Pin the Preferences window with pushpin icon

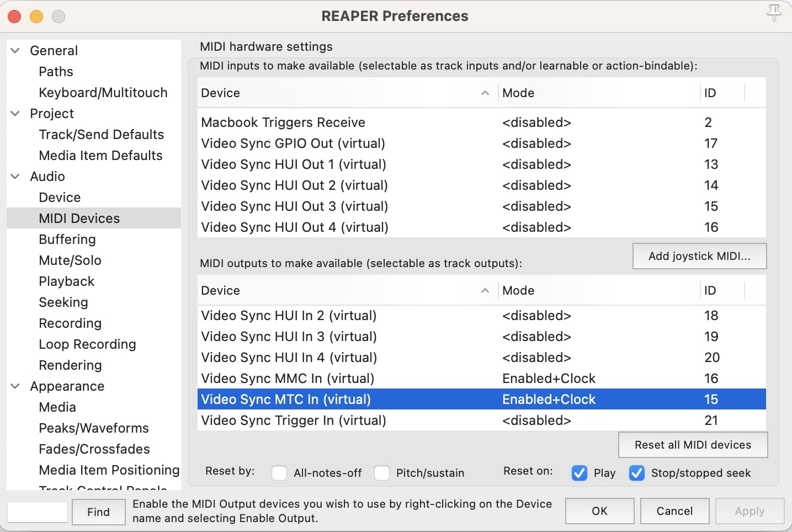tap(774, 12)
